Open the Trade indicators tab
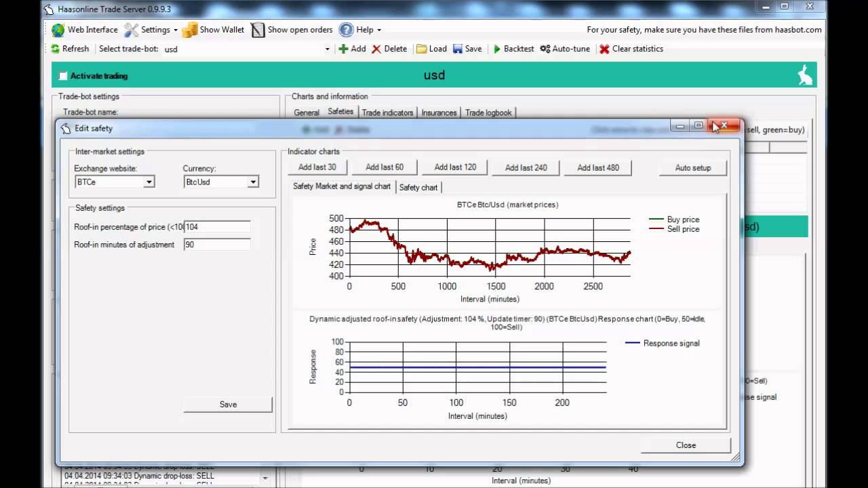Viewport: 868px width, 488px height. pos(387,113)
